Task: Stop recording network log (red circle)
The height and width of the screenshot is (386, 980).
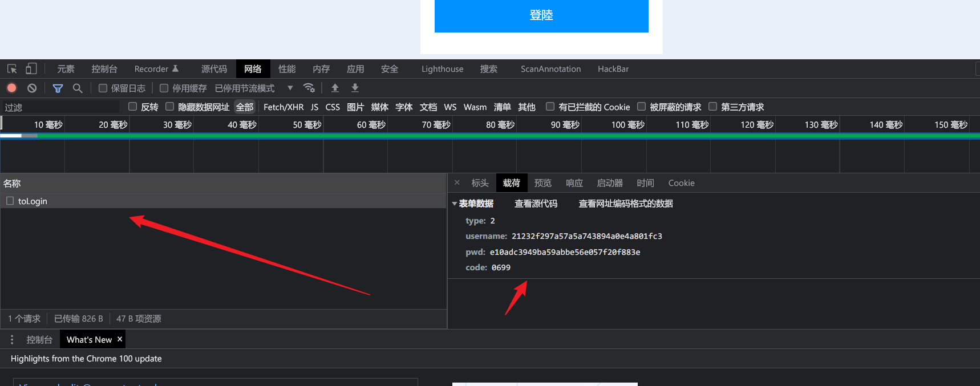Action: (x=11, y=88)
